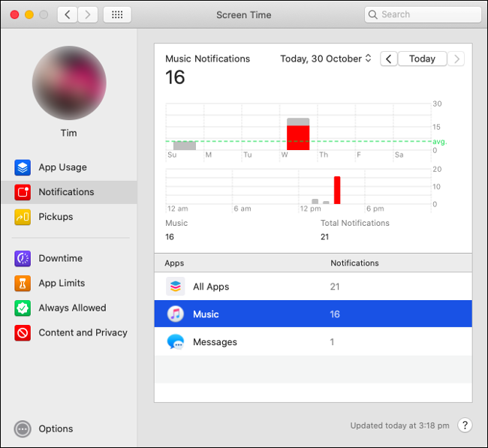Screen dimensions: 488x448
Task: Open the yellow Pickups icon
Action: [23, 217]
